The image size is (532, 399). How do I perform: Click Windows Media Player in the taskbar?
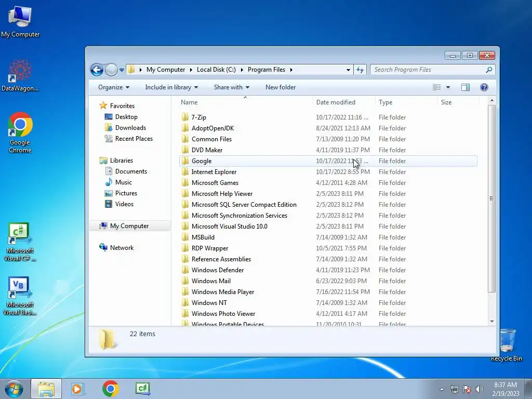coord(78,389)
